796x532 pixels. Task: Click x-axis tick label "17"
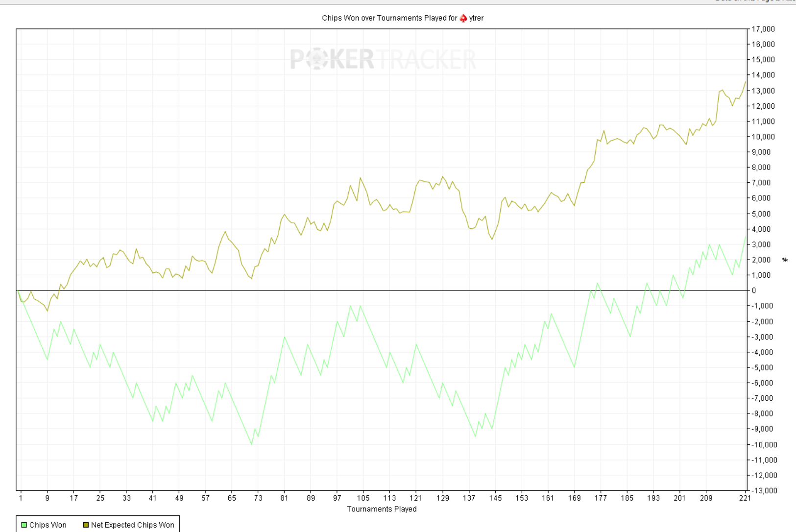73,498
